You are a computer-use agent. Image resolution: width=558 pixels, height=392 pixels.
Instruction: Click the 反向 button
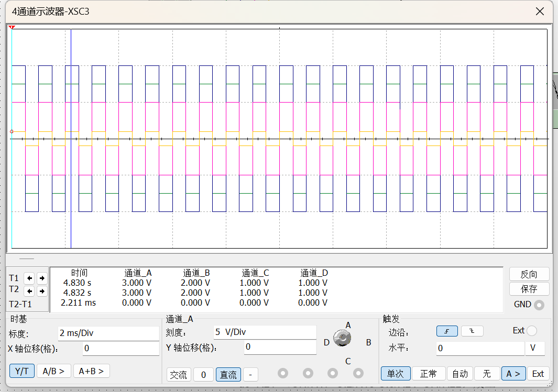529,274
